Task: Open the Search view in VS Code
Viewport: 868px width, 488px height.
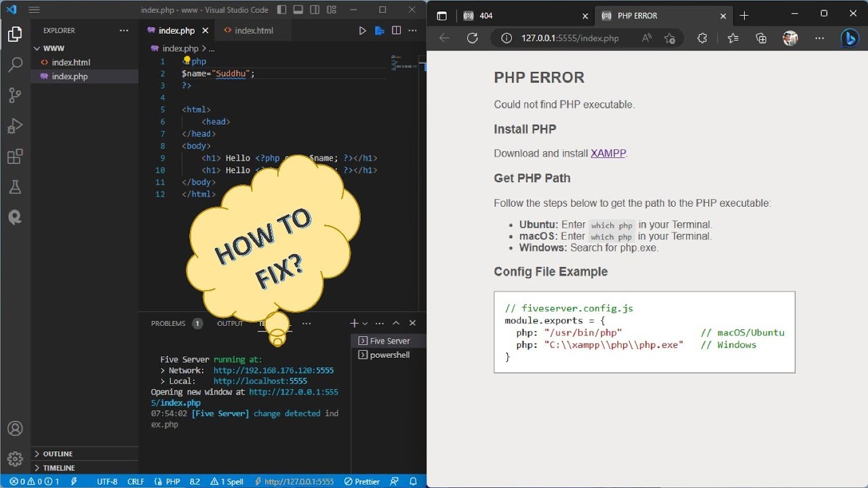Action: tap(15, 65)
